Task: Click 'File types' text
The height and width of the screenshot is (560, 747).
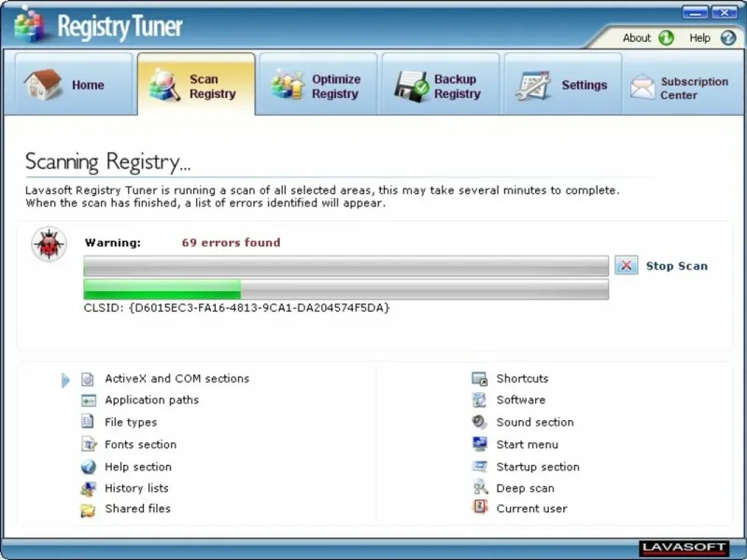Action: [131, 423]
